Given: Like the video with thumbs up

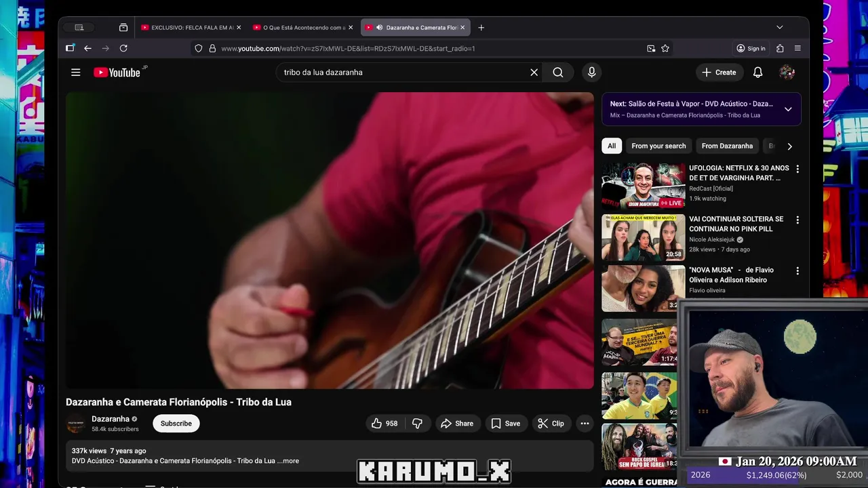Looking at the screenshot, I should tap(385, 424).
